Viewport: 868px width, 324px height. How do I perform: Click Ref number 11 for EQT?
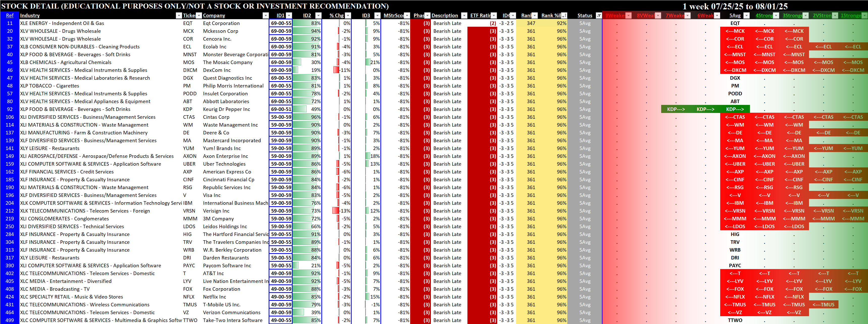(x=10, y=23)
